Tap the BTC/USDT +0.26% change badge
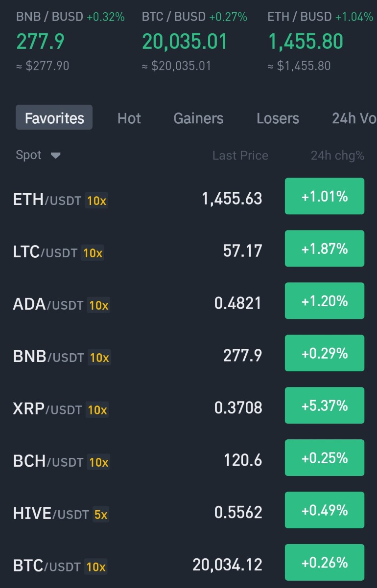This screenshot has height=588, width=377. (325, 562)
